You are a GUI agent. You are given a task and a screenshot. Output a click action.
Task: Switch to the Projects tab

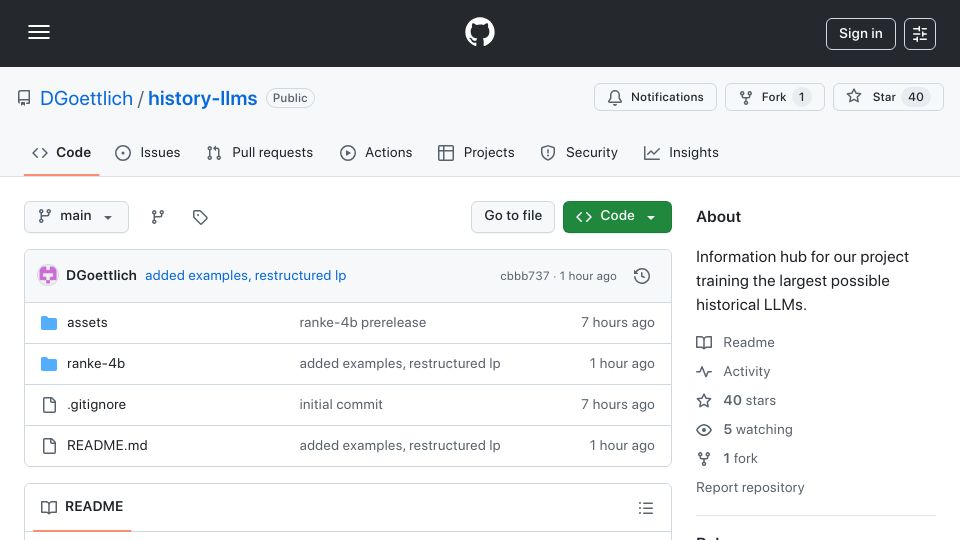click(x=476, y=152)
